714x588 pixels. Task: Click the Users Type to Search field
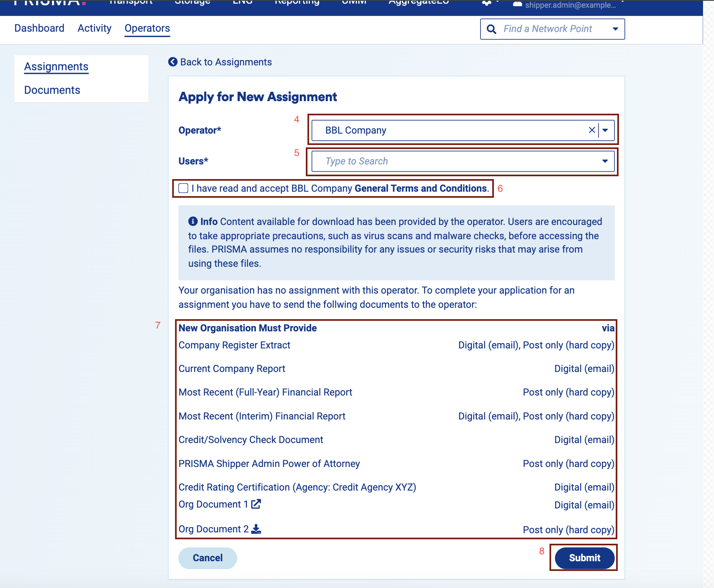click(x=463, y=161)
